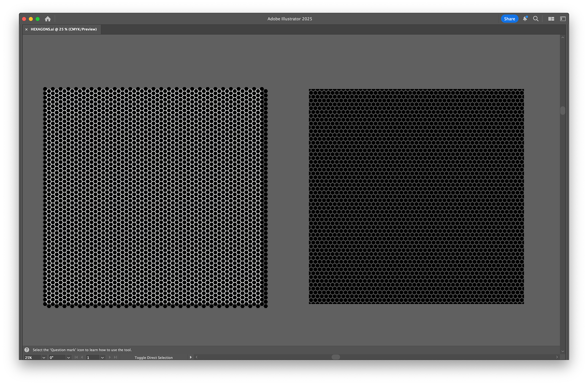588x385 pixels.
Task: Open the Switch Workspace icon
Action: tap(563, 19)
